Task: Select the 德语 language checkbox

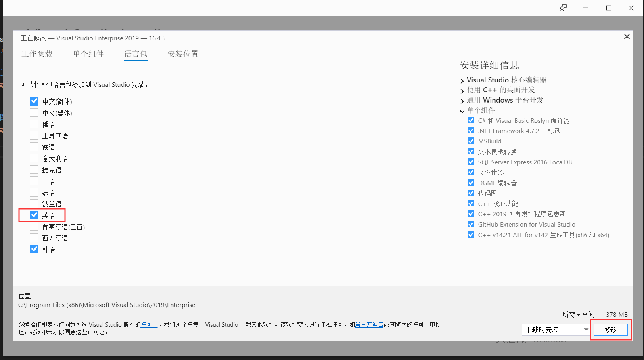Action: click(x=34, y=147)
